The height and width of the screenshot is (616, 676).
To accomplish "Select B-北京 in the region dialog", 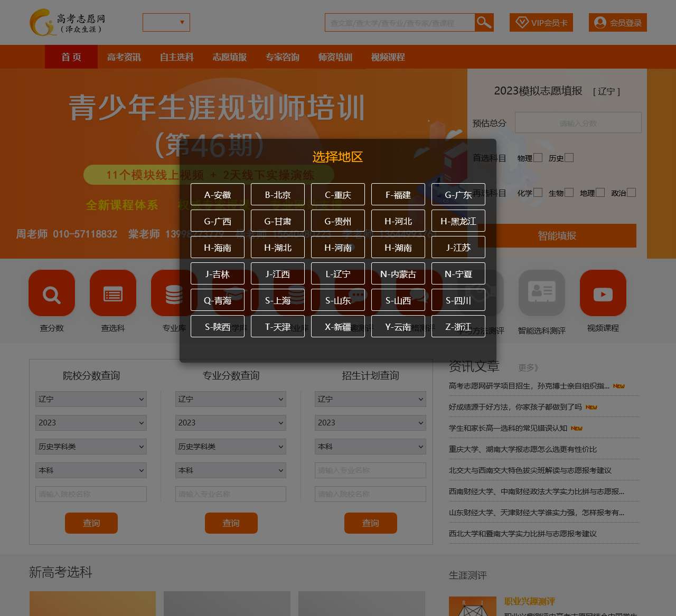I will [x=278, y=194].
